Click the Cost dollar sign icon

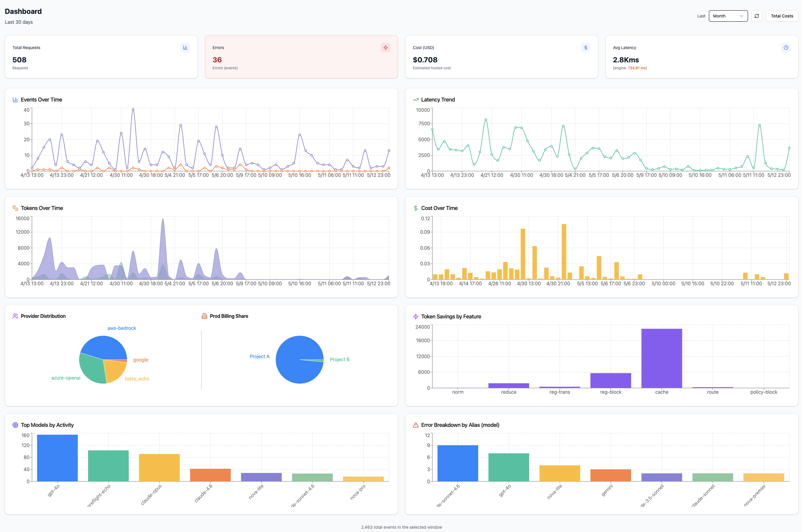586,48
